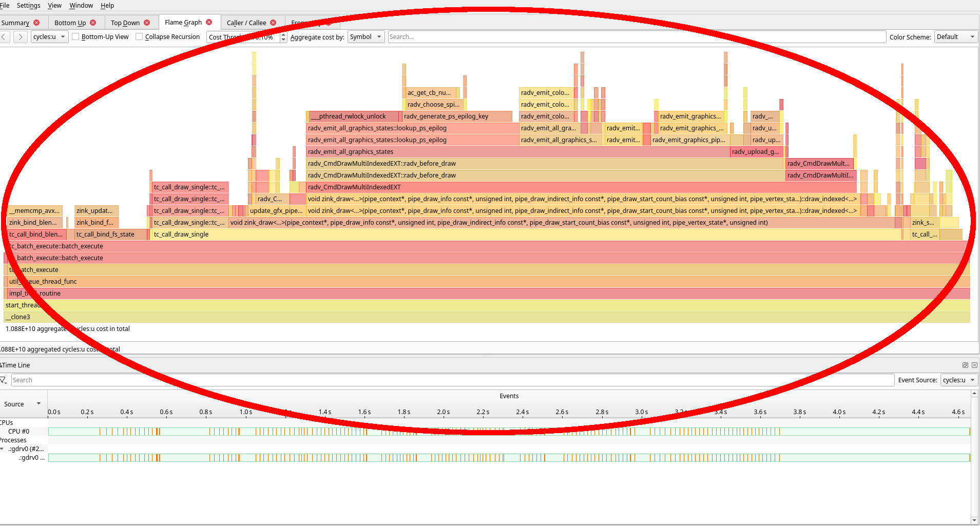Image resolution: width=980 pixels, height=526 pixels.
Task: Close the Caller / Callee tab with red X
Action: (x=273, y=23)
